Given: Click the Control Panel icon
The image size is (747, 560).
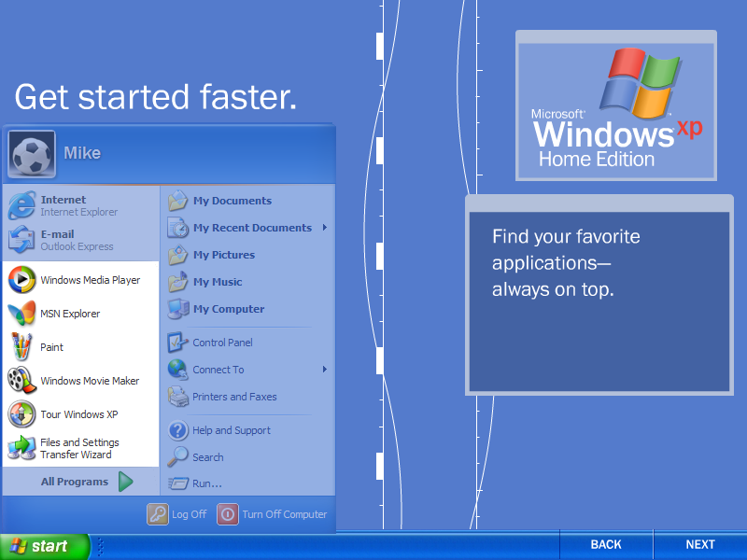Looking at the screenshot, I should point(176,343).
